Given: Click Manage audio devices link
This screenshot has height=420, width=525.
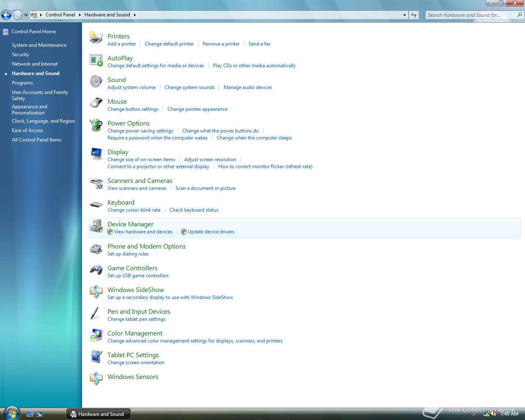Looking at the screenshot, I should [x=248, y=87].
